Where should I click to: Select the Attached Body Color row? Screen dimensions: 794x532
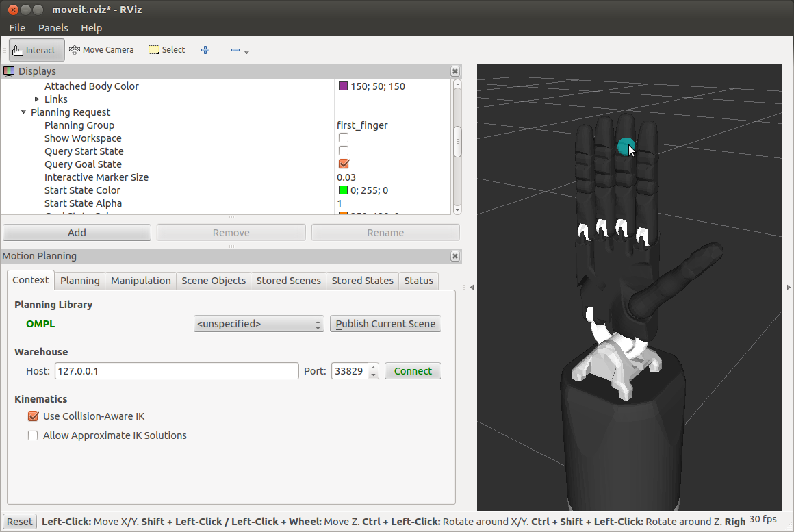[x=226, y=86]
